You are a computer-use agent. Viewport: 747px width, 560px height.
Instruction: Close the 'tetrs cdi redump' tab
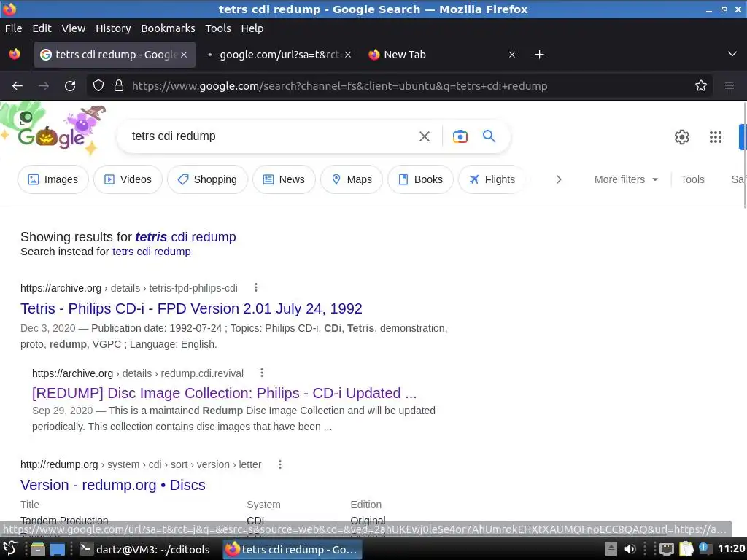[184, 55]
